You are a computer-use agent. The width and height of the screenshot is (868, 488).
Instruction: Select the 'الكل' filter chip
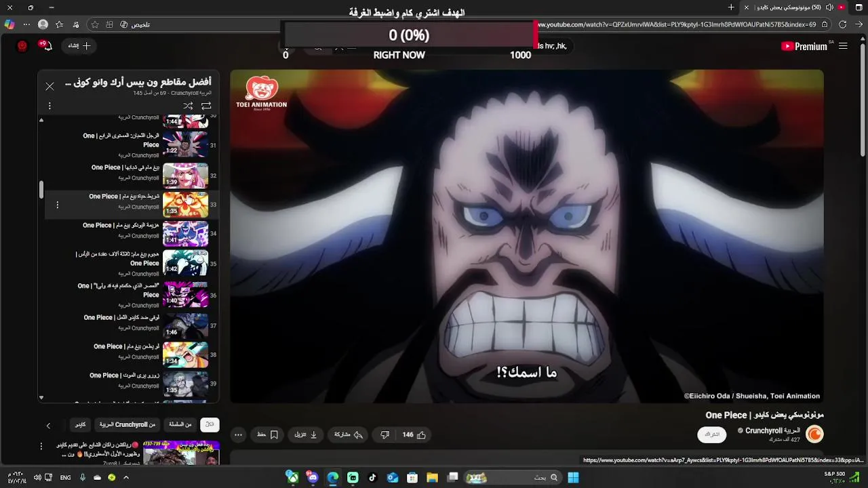[x=210, y=424]
